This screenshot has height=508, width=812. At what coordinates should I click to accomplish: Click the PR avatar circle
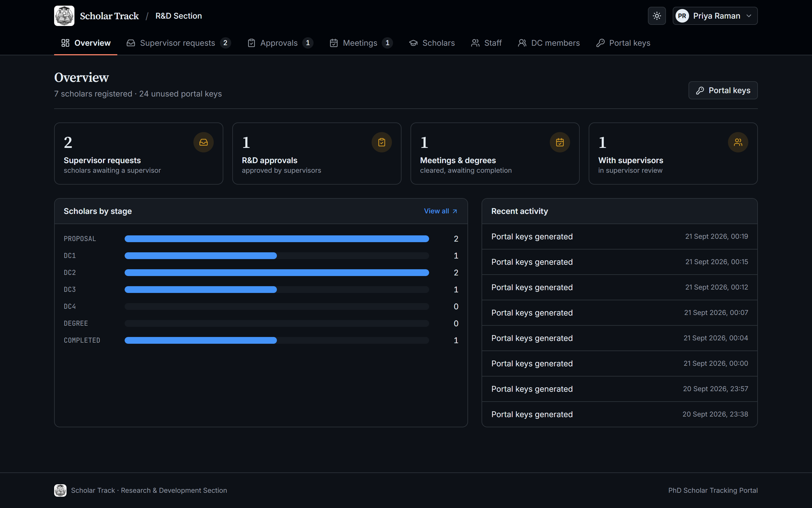[682, 16]
